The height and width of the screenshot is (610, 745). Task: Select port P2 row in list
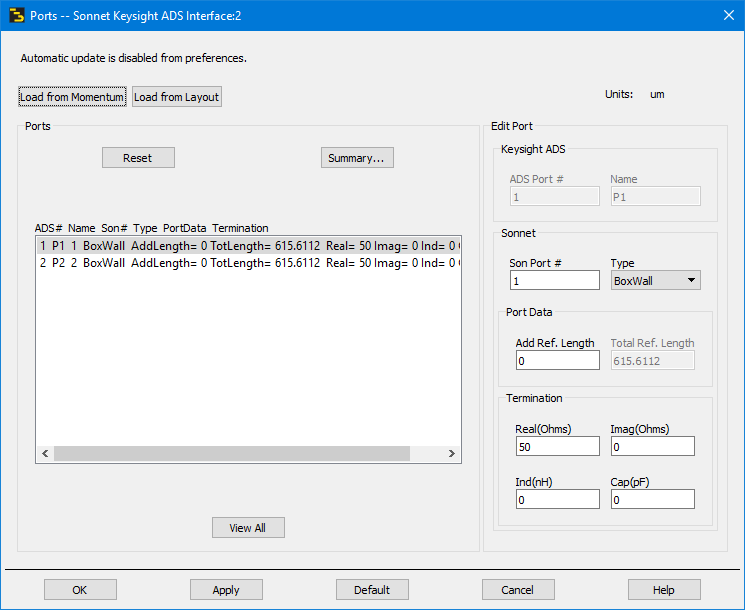pos(248,263)
